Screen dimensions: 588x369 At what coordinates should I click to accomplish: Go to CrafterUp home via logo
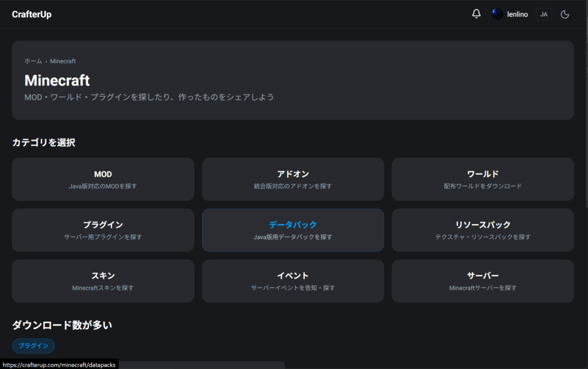coord(32,14)
